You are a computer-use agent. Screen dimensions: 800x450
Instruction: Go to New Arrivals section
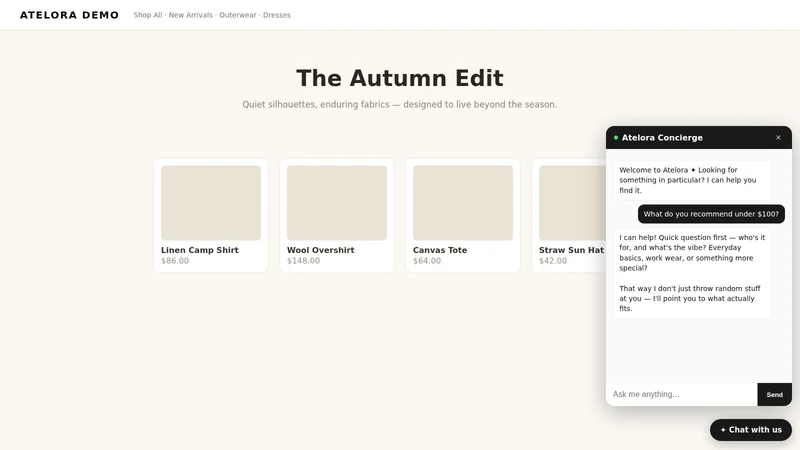pos(190,15)
